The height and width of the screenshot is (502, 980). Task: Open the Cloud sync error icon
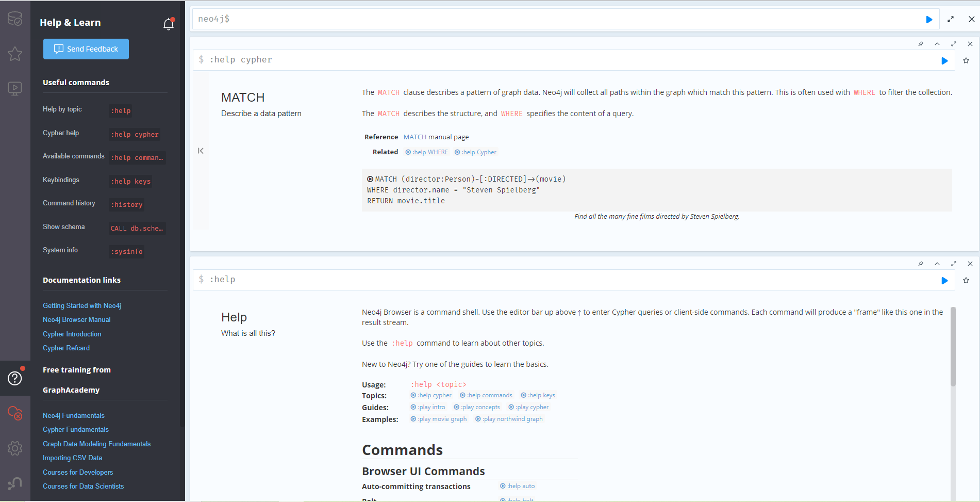15,413
